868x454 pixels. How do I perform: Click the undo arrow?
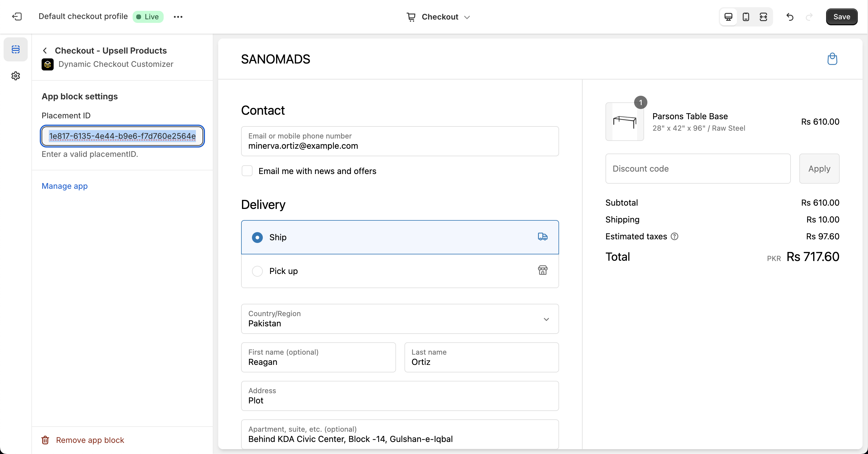790,17
